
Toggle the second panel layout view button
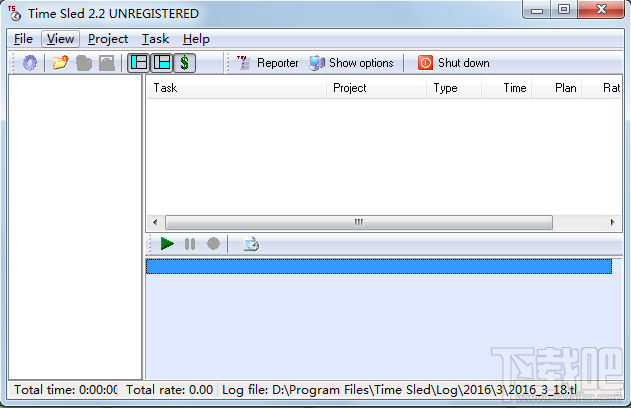(162, 63)
